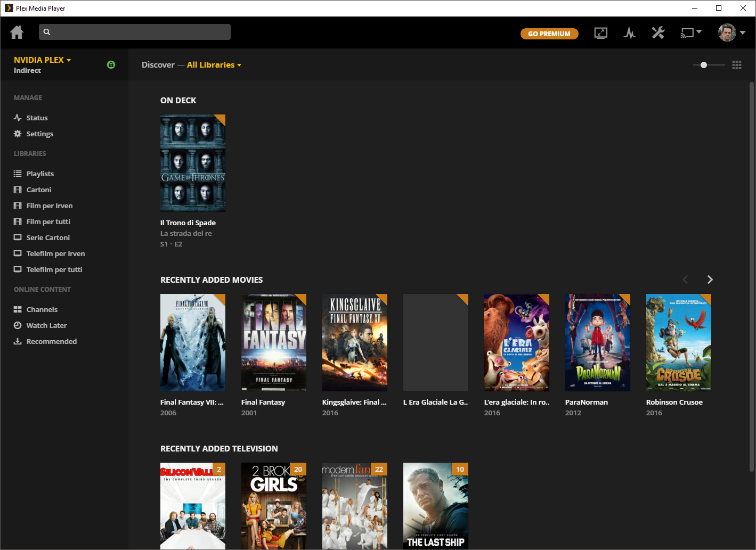Open La strada del re episode link
This screenshot has height=550, width=756.
(186, 233)
